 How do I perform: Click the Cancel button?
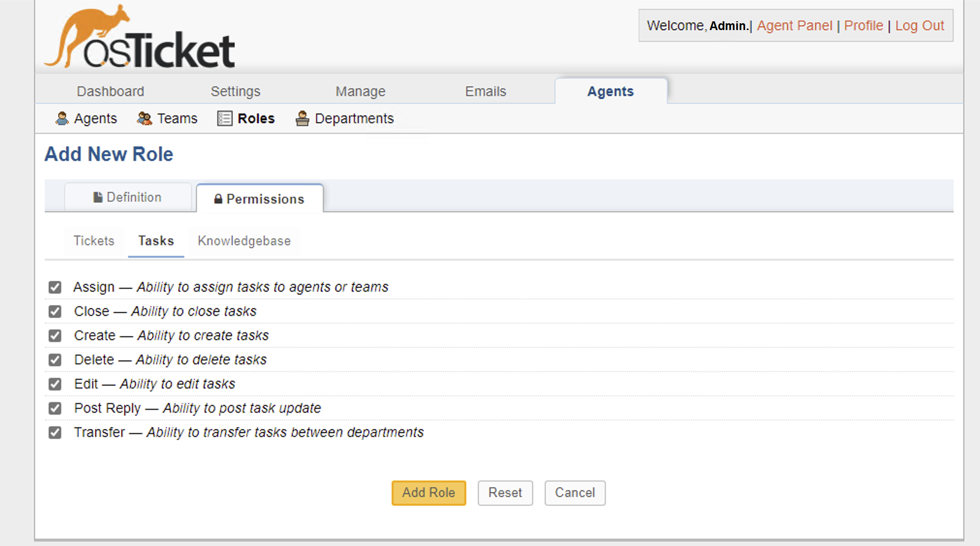pyautogui.click(x=574, y=493)
